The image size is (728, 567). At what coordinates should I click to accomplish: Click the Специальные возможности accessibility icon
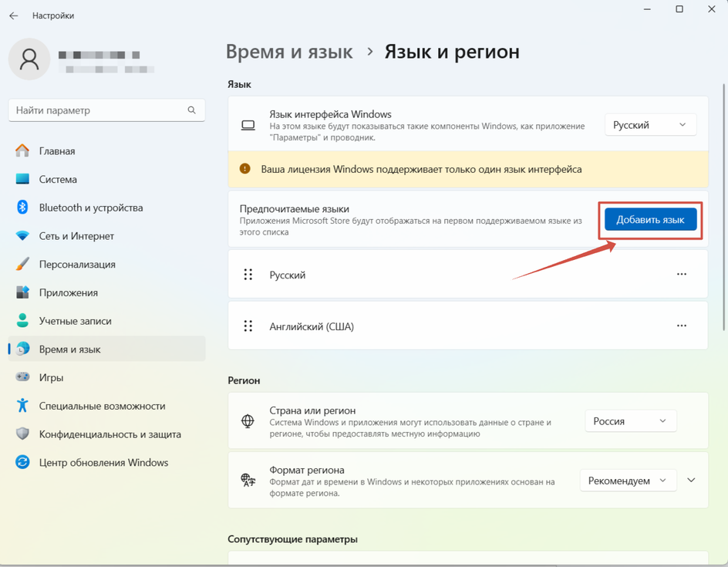coord(22,406)
